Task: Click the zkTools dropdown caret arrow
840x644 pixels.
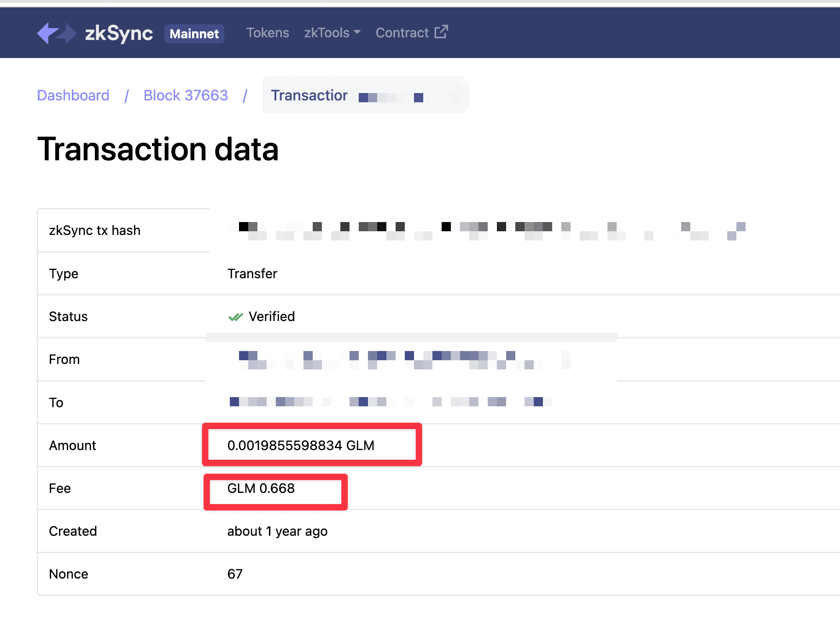Action: [x=357, y=33]
